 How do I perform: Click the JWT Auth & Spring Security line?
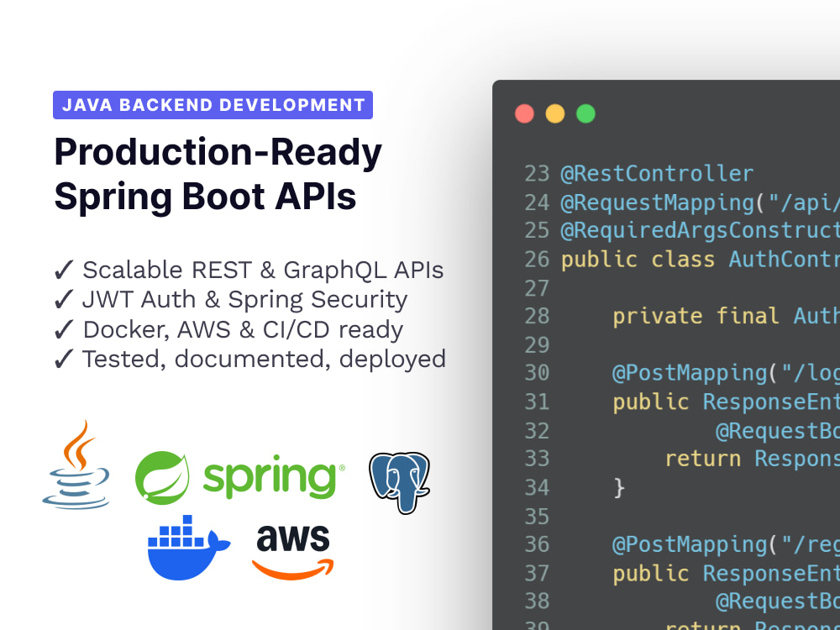pos(244,300)
